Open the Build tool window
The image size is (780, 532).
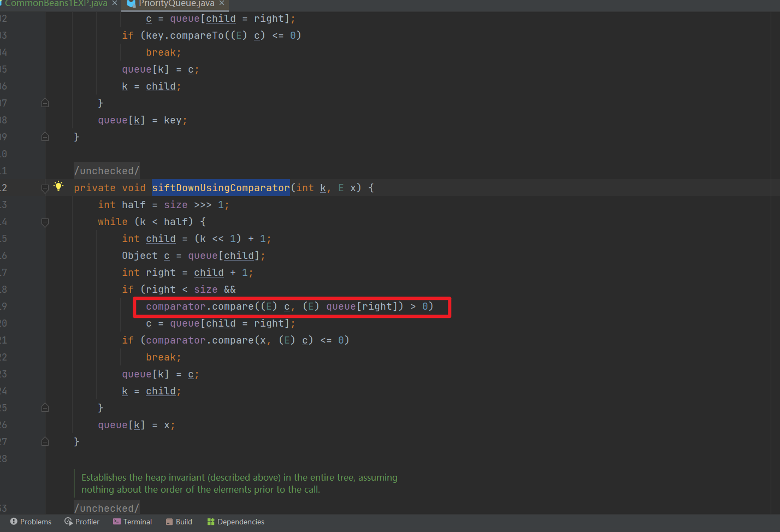coord(179,522)
